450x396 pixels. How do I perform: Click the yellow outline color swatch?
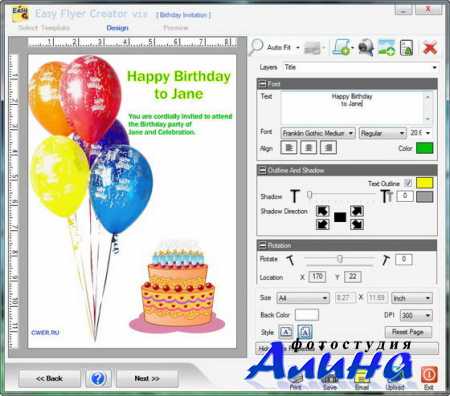point(425,183)
